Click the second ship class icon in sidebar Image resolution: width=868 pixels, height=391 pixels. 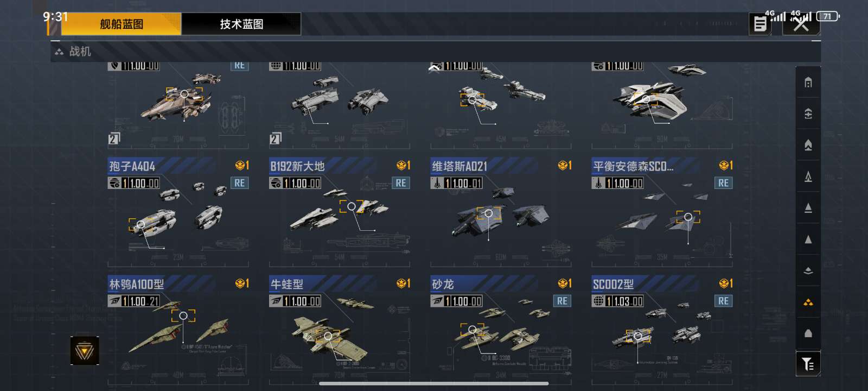click(x=808, y=114)
